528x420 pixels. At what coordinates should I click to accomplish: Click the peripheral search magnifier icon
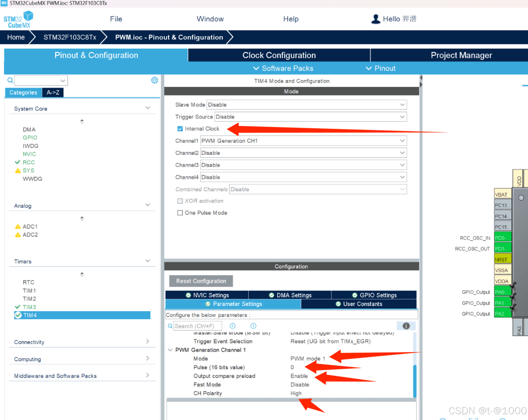(x=10, y=80)
